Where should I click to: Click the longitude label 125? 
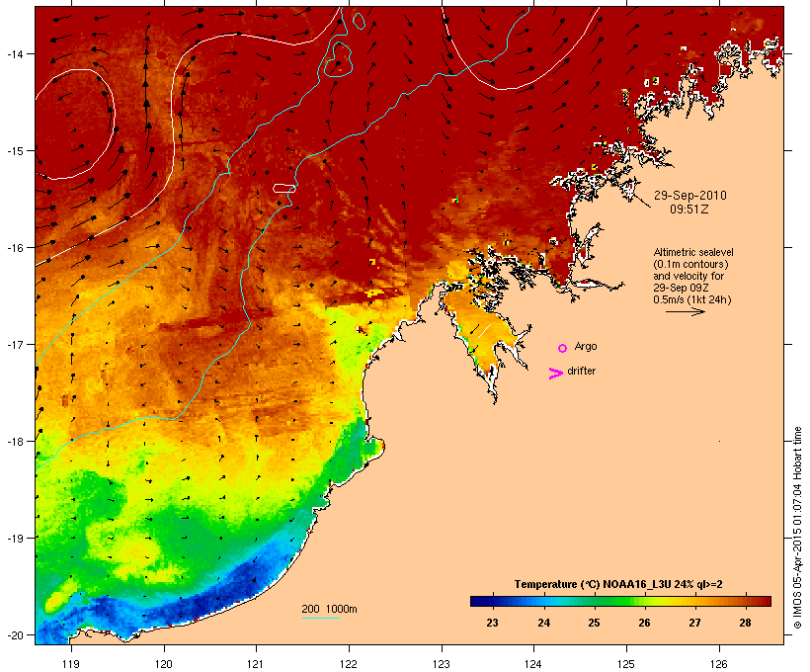point(626,664)
